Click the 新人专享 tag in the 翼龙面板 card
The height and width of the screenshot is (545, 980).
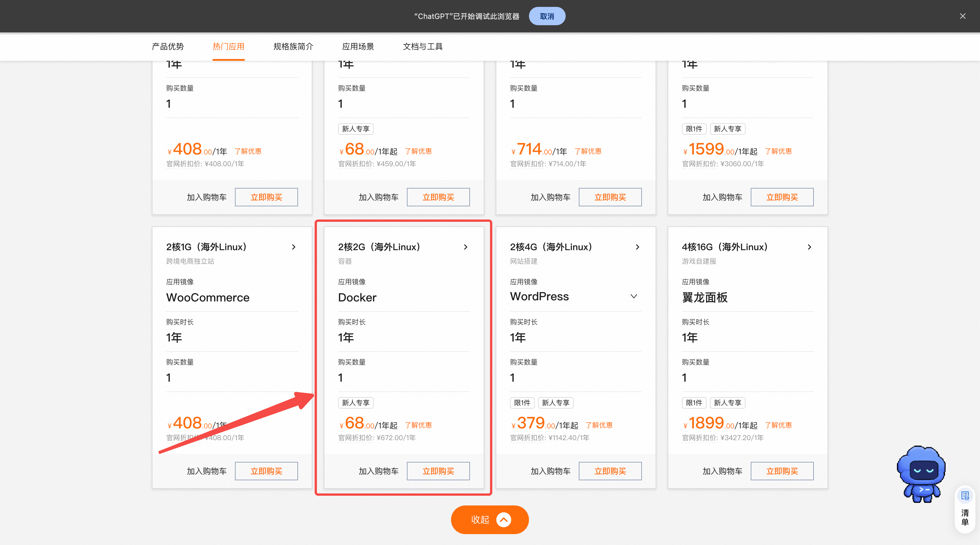[x=727, y=402]
